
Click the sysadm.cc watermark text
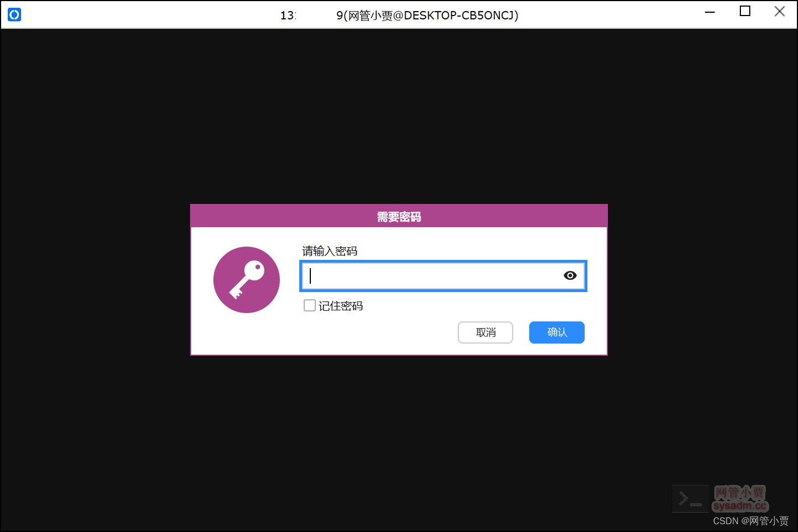click(739, 507)
